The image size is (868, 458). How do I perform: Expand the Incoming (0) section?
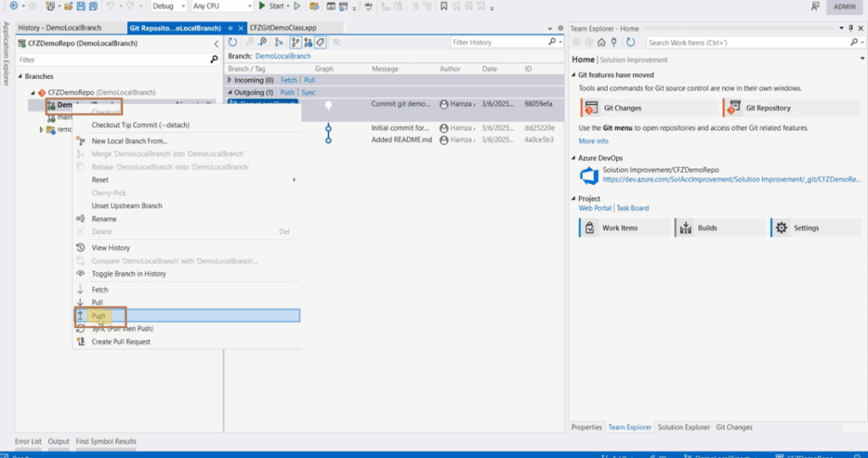click(x=230, y=81)
